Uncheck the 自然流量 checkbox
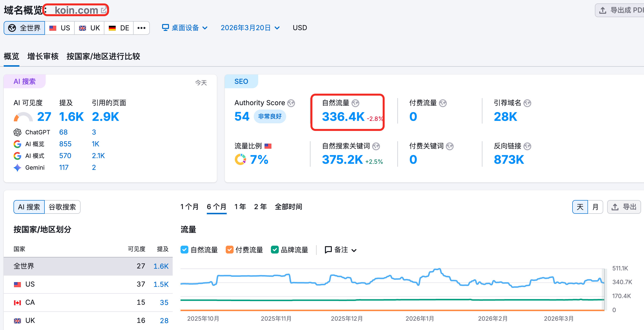The image size is (644, 330). pyautogui.click(x=184, y=250)
